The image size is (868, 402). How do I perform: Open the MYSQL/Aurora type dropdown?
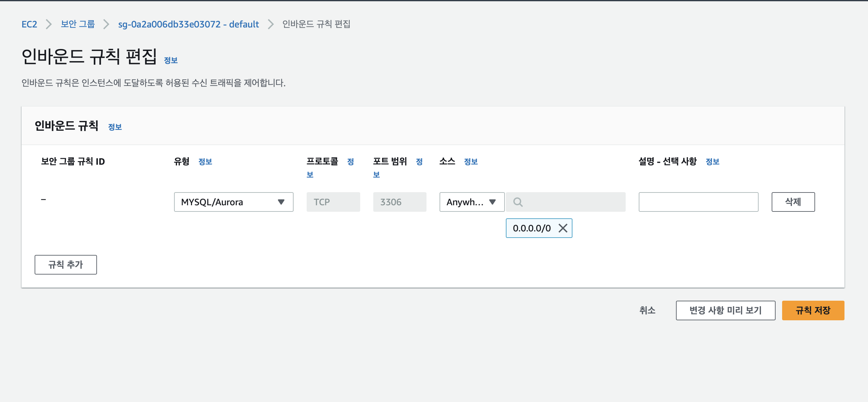(233, 202)
